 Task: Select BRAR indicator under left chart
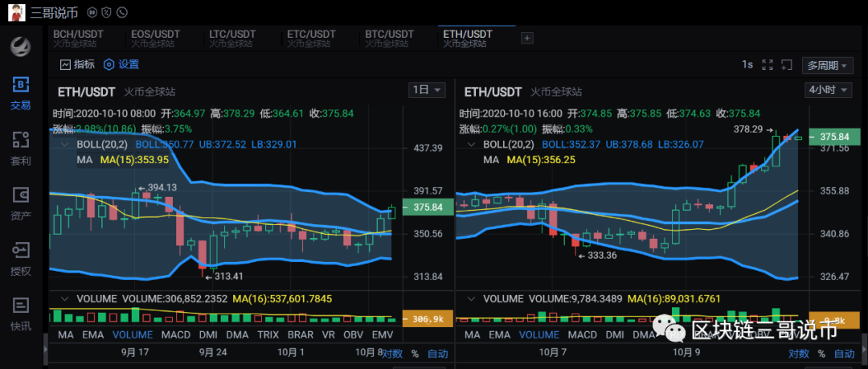(301, 334)
